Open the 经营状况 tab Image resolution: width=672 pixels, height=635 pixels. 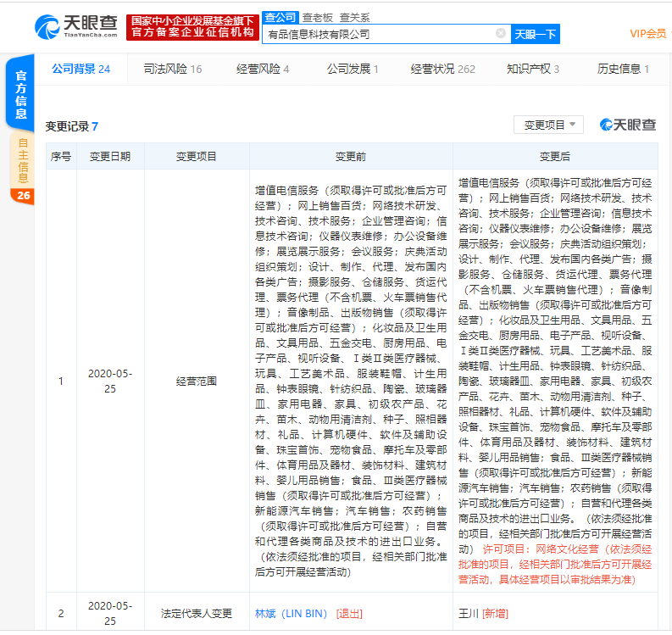tap(442, 69)
